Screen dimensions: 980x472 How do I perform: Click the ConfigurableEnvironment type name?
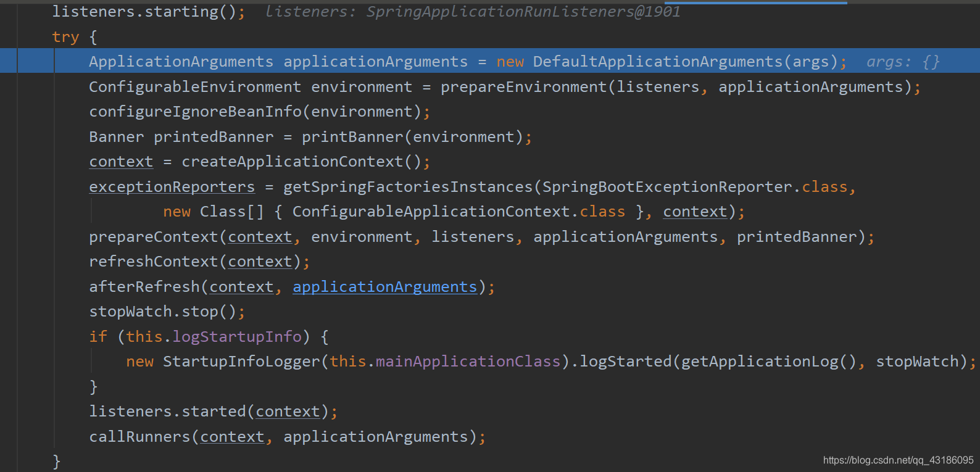pos(195,87)
